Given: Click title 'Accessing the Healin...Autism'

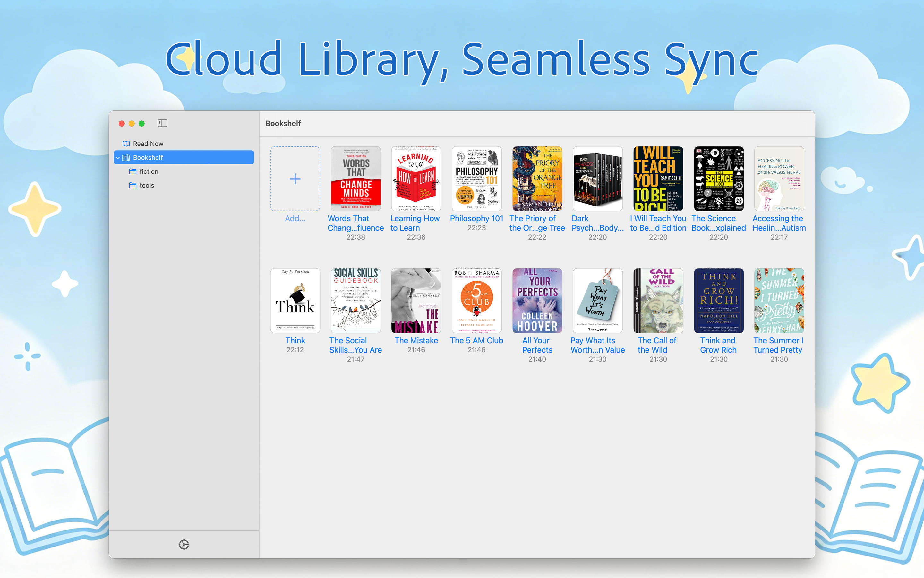Looking at the screenshot, I should tap(779, 223).
